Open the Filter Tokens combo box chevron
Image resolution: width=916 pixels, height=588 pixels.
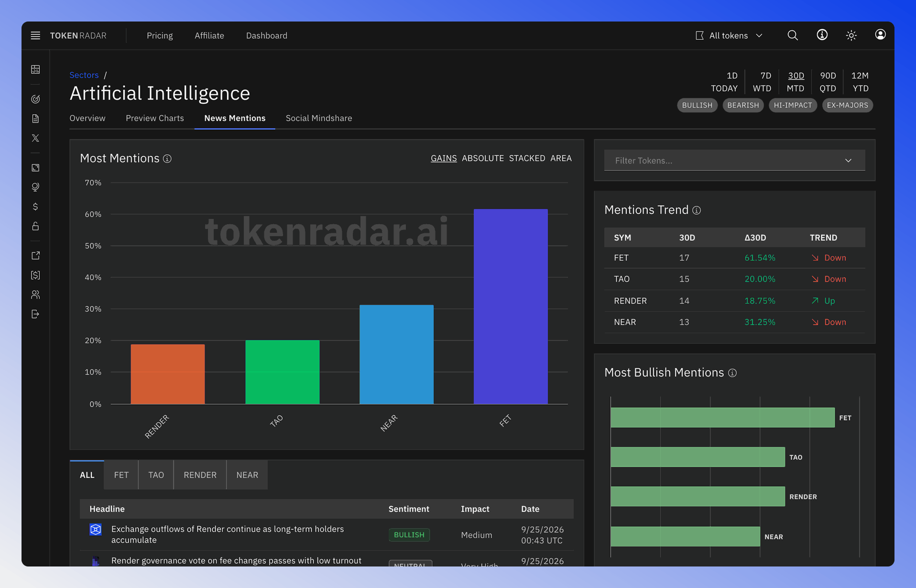point(848,161)
